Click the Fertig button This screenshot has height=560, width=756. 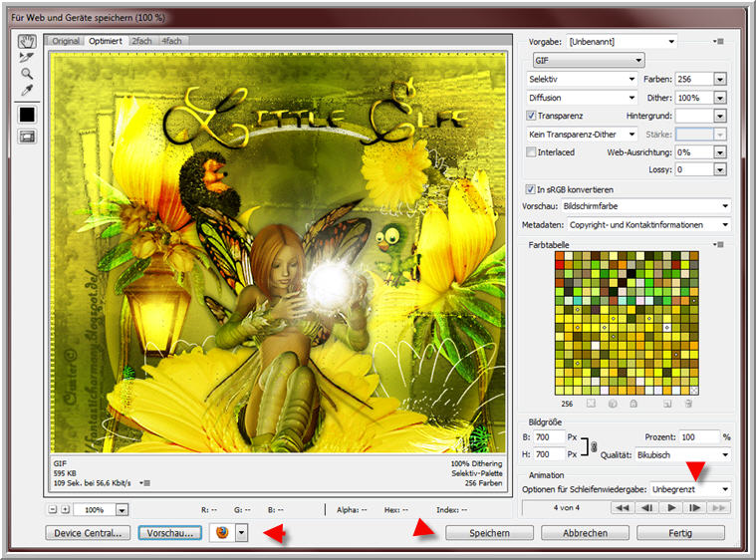pyautogui.click(x=680, y=533)
